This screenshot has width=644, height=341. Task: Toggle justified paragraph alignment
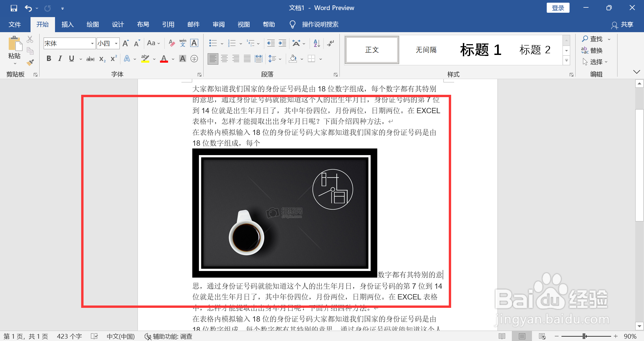pyautogui.click(x=247, y=59)
